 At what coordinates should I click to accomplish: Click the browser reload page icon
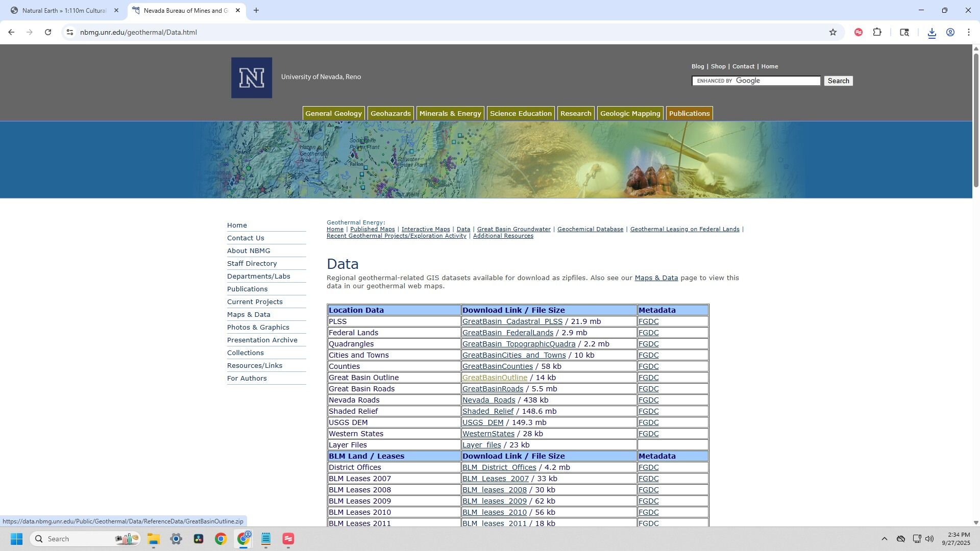[x=48, y=32]
